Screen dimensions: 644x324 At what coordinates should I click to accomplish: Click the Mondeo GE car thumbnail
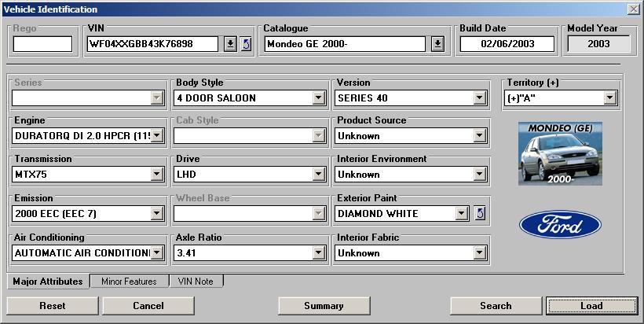560,153
